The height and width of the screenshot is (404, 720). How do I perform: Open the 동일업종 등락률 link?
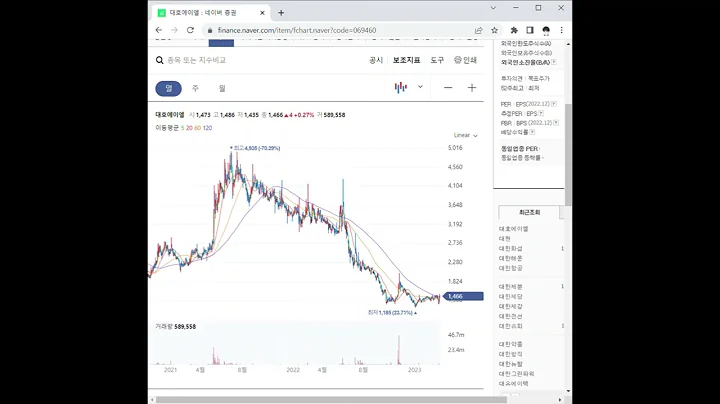coord(522,158)
